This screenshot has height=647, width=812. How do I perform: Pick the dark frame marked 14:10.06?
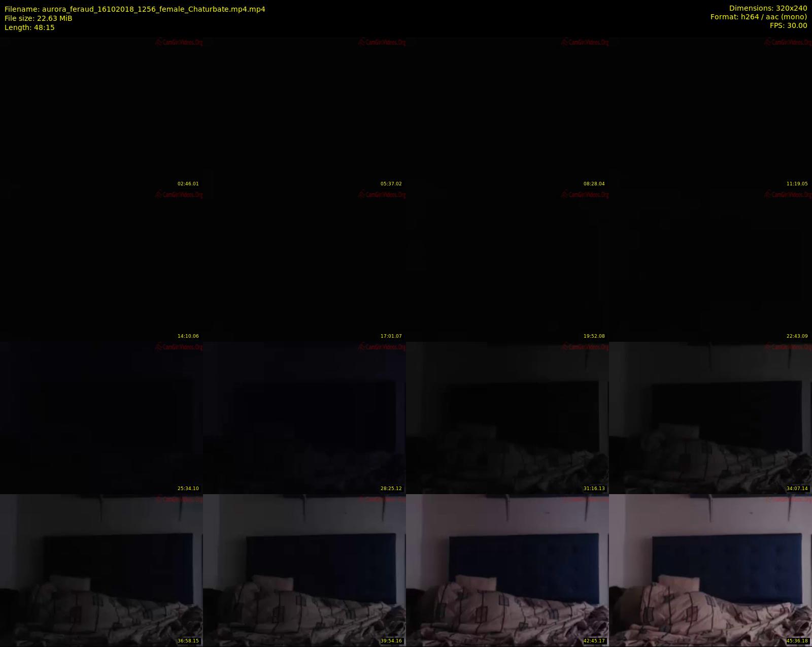click(101, 265)
